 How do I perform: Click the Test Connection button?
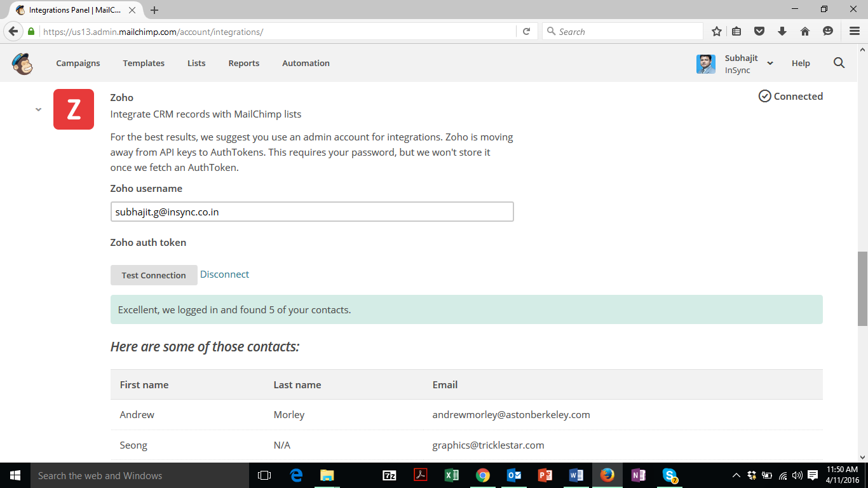[x=154, y=275]
